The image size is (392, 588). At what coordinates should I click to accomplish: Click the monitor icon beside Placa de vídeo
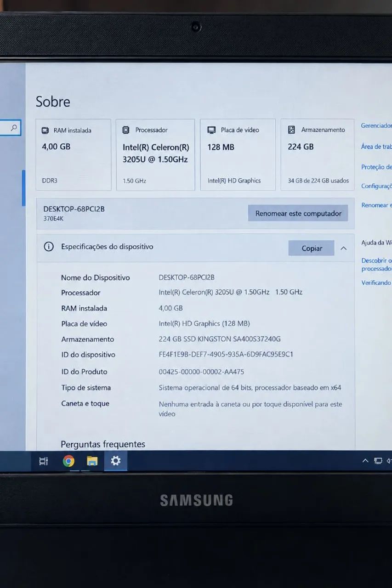click(x=211, y=130)
